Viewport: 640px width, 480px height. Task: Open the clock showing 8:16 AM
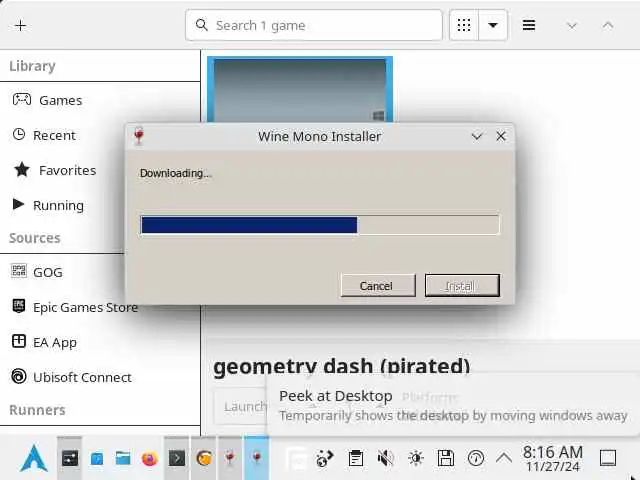click(x=553, y=458)
